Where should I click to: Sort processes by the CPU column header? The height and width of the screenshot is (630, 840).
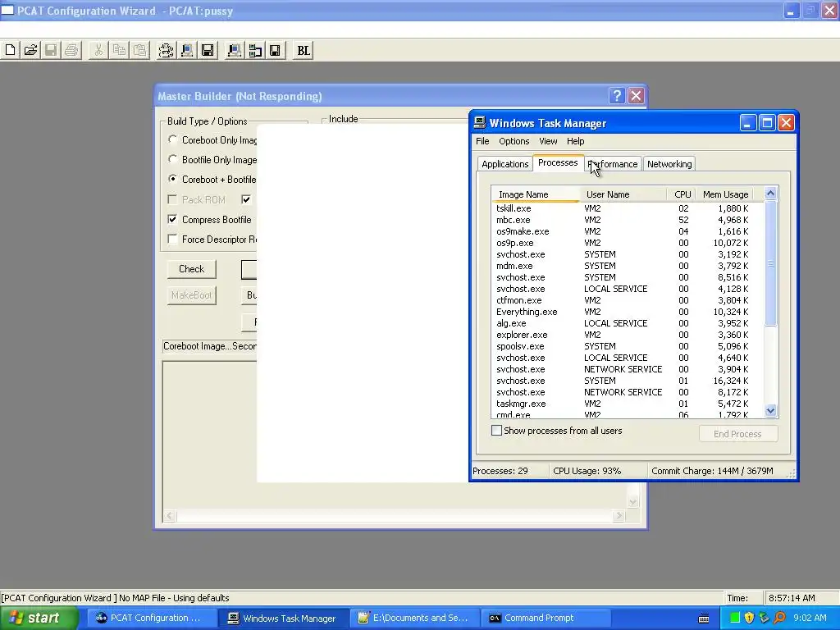pyautogui.click(x=682, y=194)
